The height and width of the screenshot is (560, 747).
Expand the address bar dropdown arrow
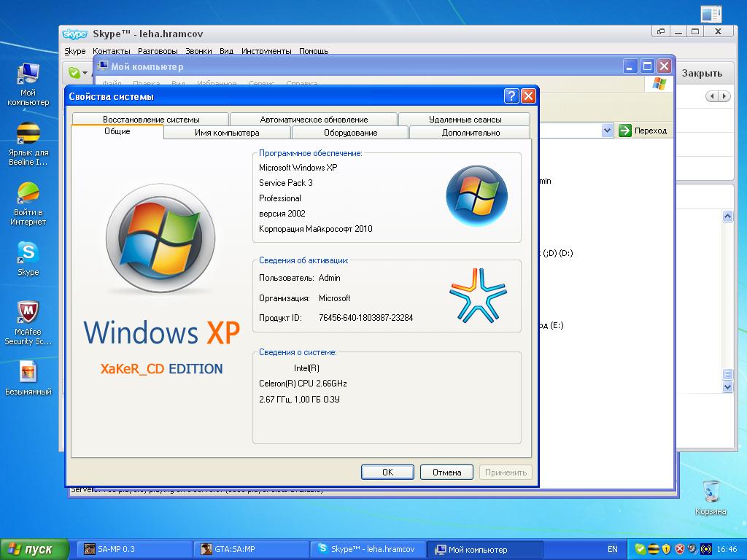(607, 131)
